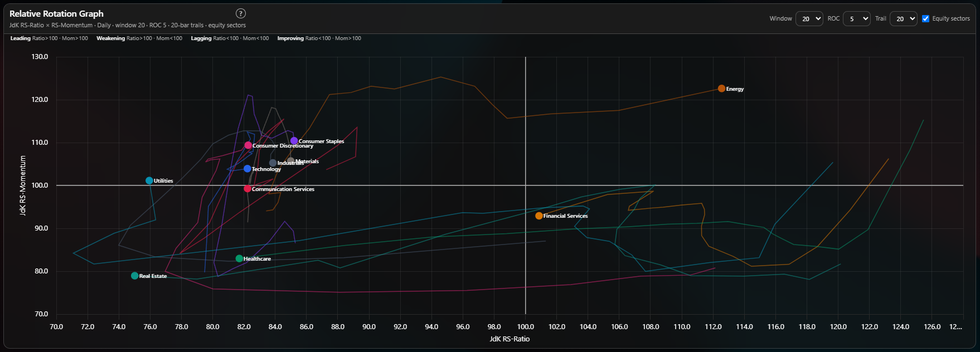Image resolution: width=980 pixels, height=352 pixels.
Task: Click the Real Estate label text
Action: coord(153,276)
